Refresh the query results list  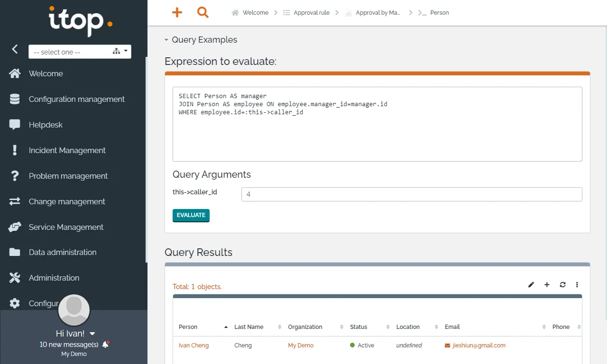pos(562,285)
